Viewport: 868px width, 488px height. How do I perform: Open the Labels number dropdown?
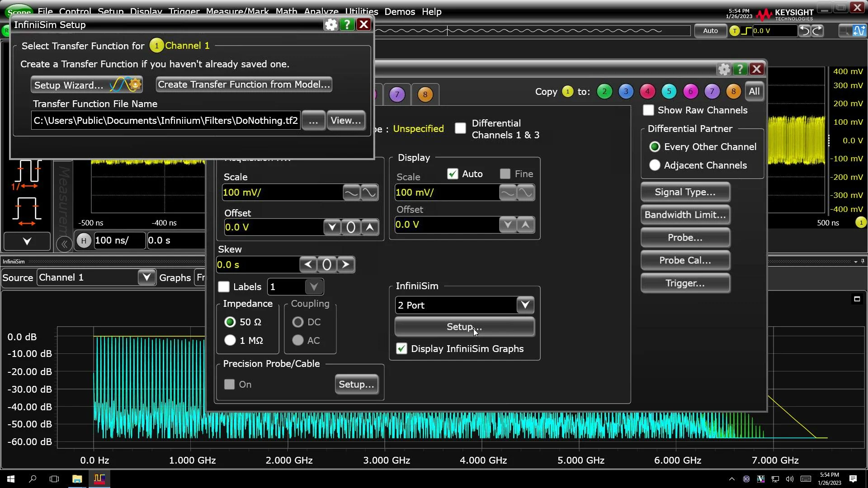click(314, 287)
